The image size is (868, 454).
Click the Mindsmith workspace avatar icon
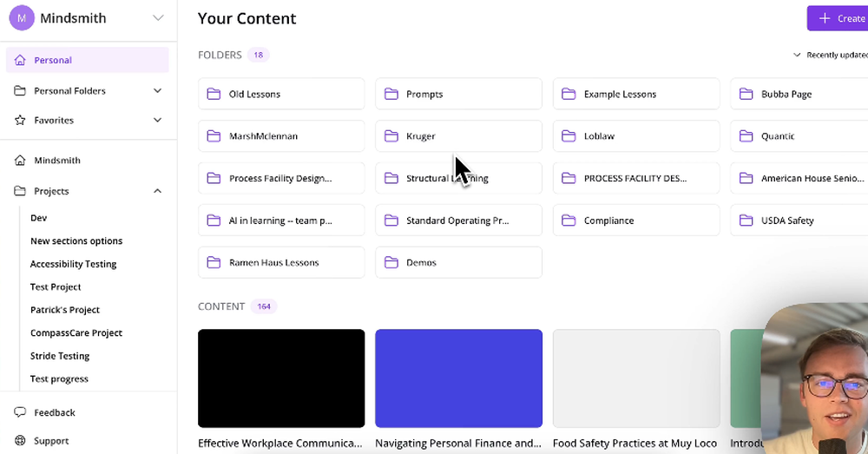(22, 17)
